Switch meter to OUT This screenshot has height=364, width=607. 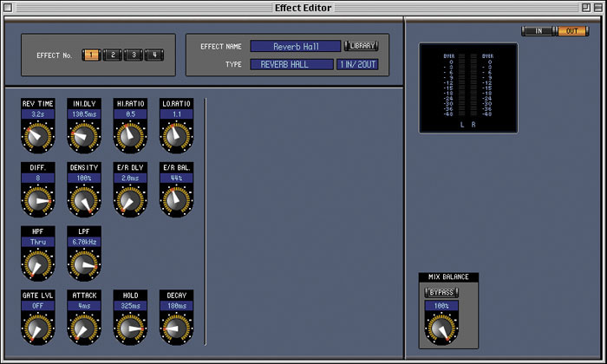pyautogui.click(x=573, y=31)
